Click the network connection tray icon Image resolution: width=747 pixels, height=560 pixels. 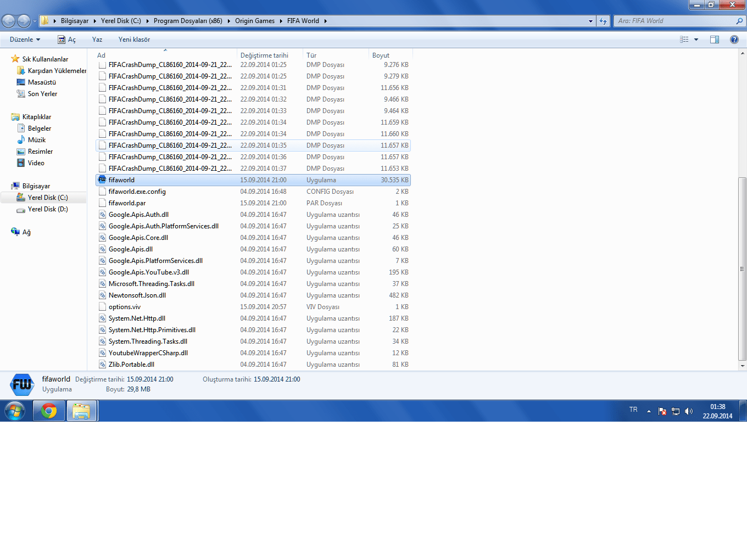click(676, 411)
